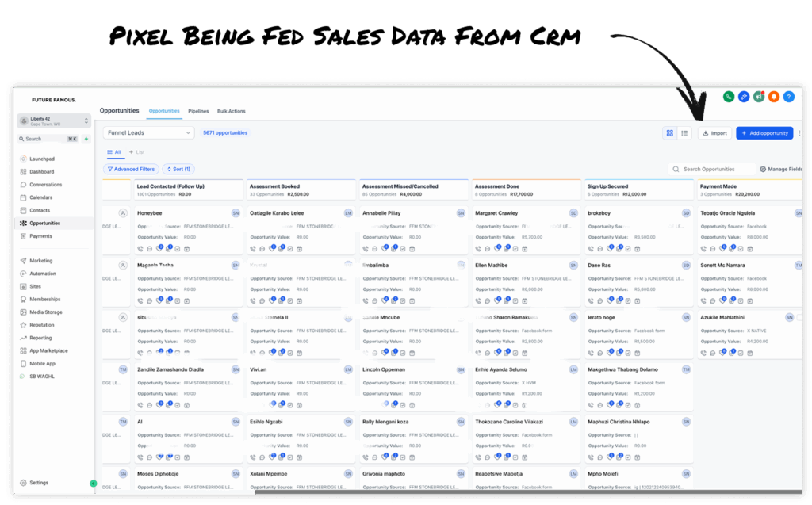
Task: Open the orange notifications bell
Action: tap(773, 97)
